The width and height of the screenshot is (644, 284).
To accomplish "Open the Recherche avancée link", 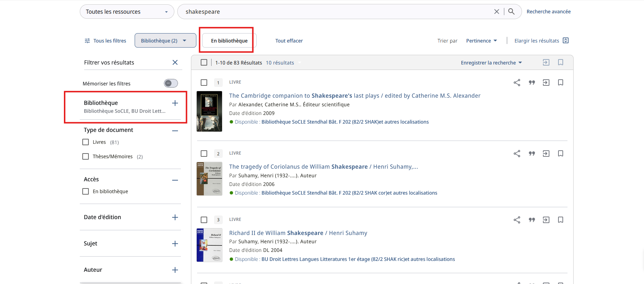I will [548, 12].
